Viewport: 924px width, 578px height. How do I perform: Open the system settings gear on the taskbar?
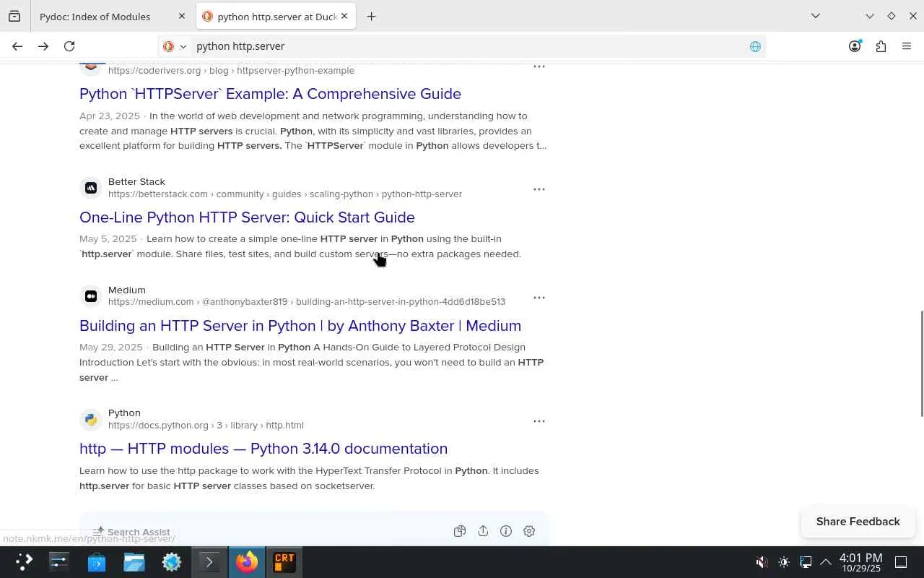click(172, 561)
